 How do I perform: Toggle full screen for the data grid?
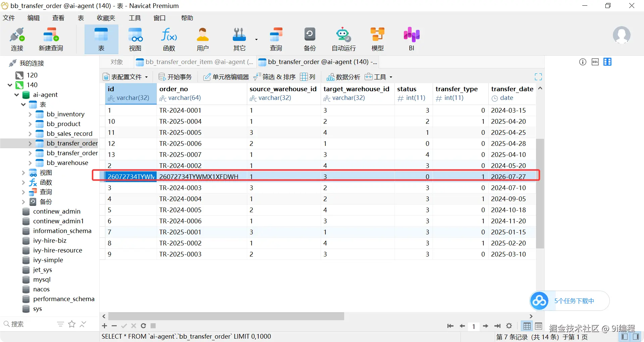tap(538, 77)
